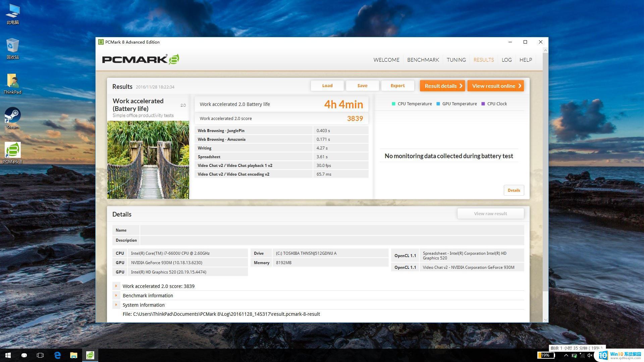Click the WELCOME tab icon
Screen dimensions: 644x362
[x=386, y=60]
